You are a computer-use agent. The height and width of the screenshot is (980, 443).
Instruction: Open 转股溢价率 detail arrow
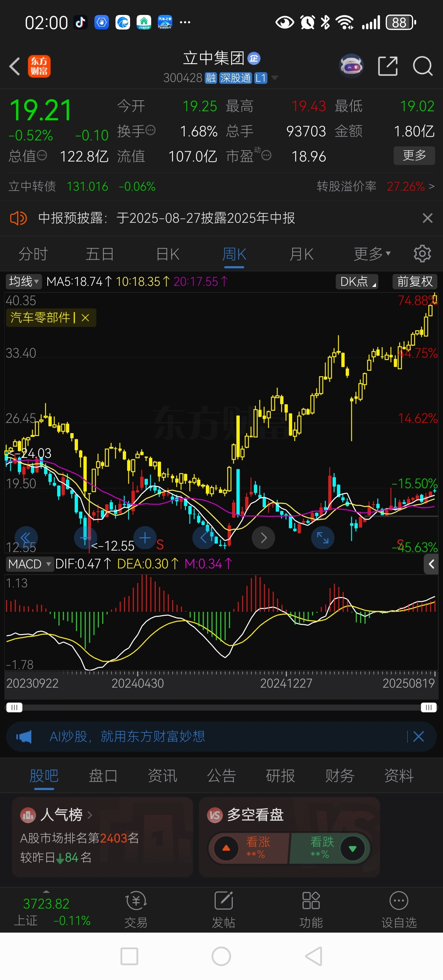pos(431,186)
